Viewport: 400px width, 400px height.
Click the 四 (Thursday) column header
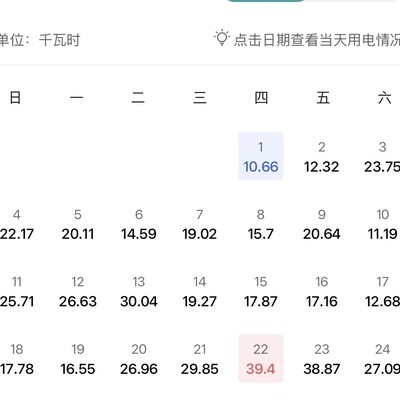click(261, 98)
